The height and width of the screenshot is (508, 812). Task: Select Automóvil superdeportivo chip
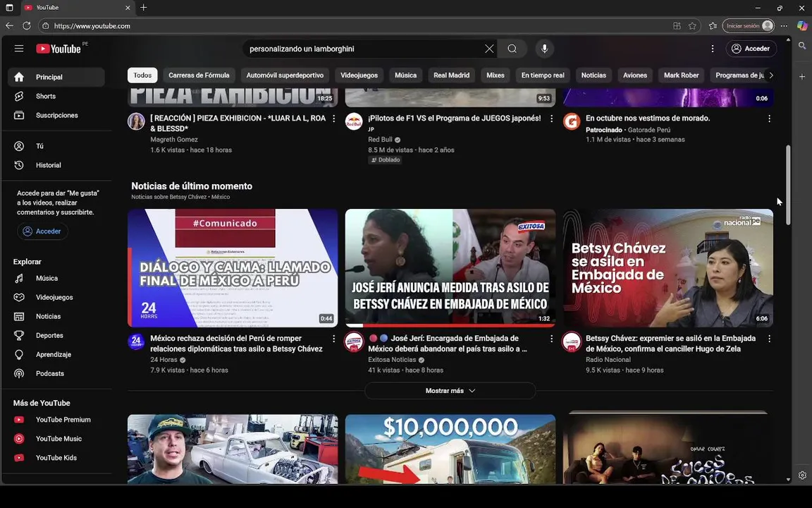click(x=285, y=75)
